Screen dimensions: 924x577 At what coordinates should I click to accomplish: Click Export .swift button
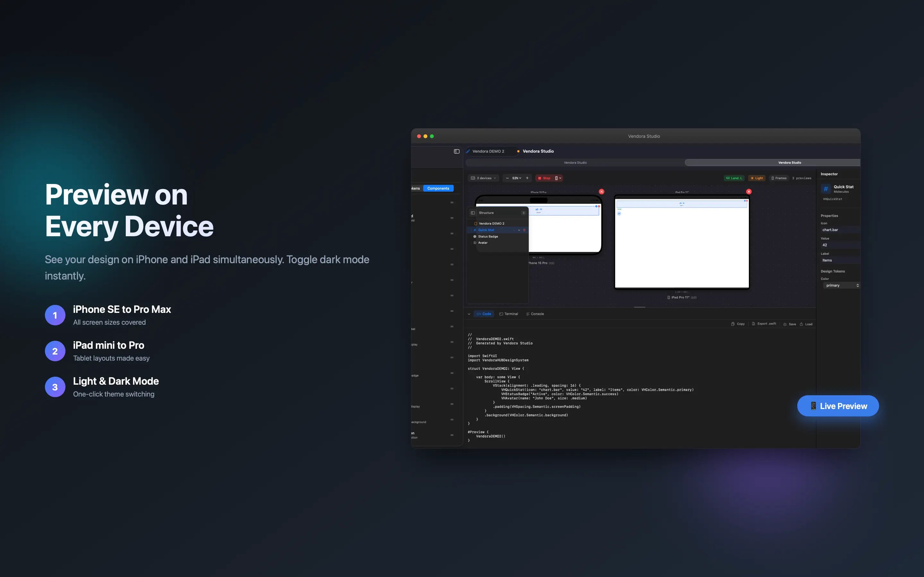pyautogui.click(x=764, y=324)
